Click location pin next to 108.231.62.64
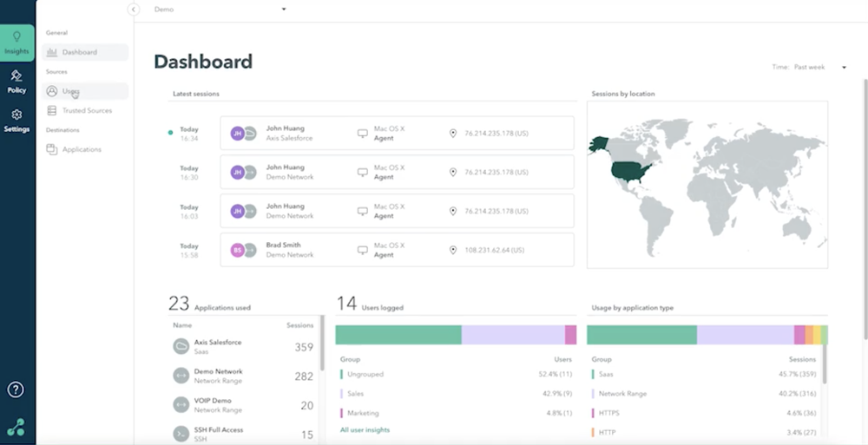The height and width of the screenshot is (445, 868). click(453, 250)
